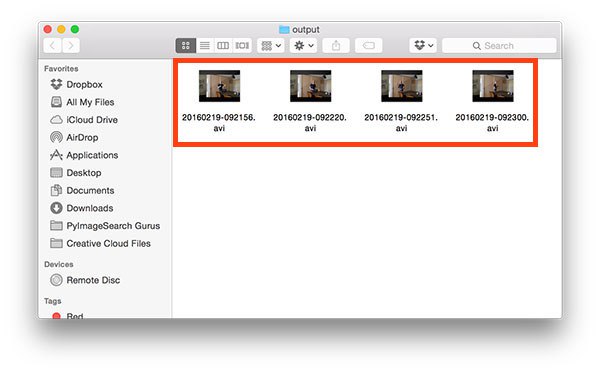
Task: Click the Creative Cloud Files folder icon
Action: pos(56,243)
